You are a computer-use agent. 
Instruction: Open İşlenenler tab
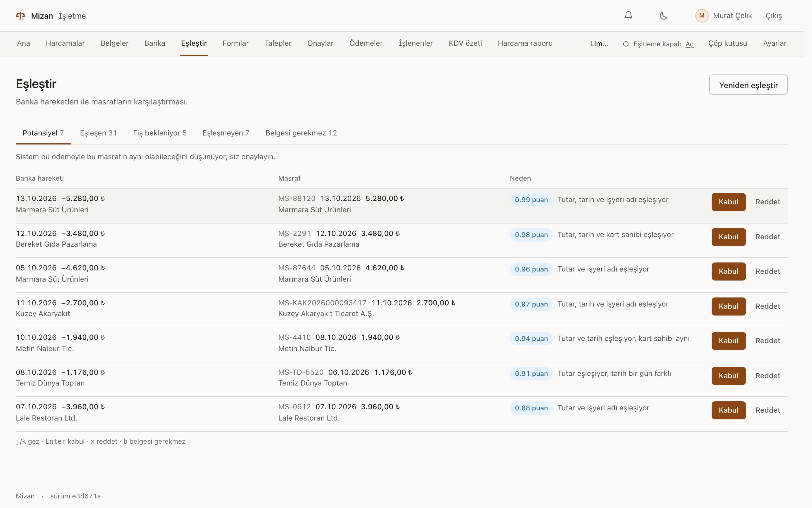[x=415, y=43]
